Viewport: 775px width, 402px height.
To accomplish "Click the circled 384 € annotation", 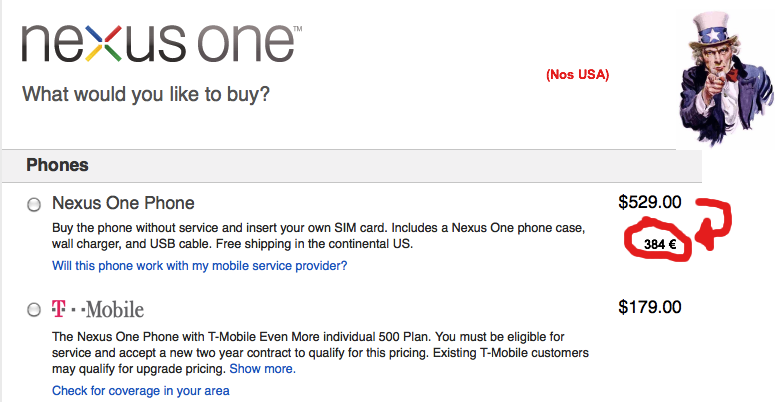I will [x=655, y=243].
